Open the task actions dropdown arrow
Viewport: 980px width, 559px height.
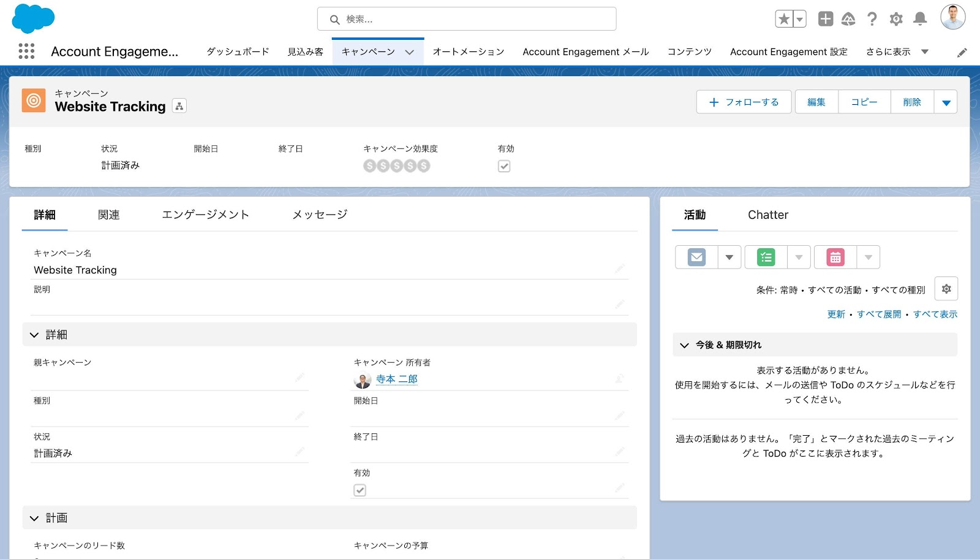(799, 257)
